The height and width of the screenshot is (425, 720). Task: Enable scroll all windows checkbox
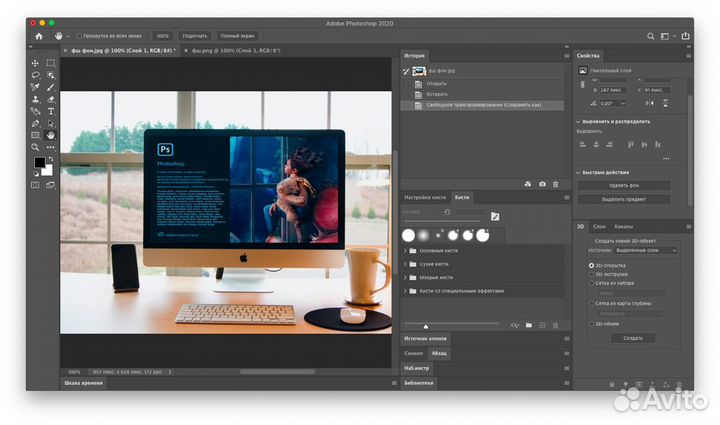coord(79,36)
